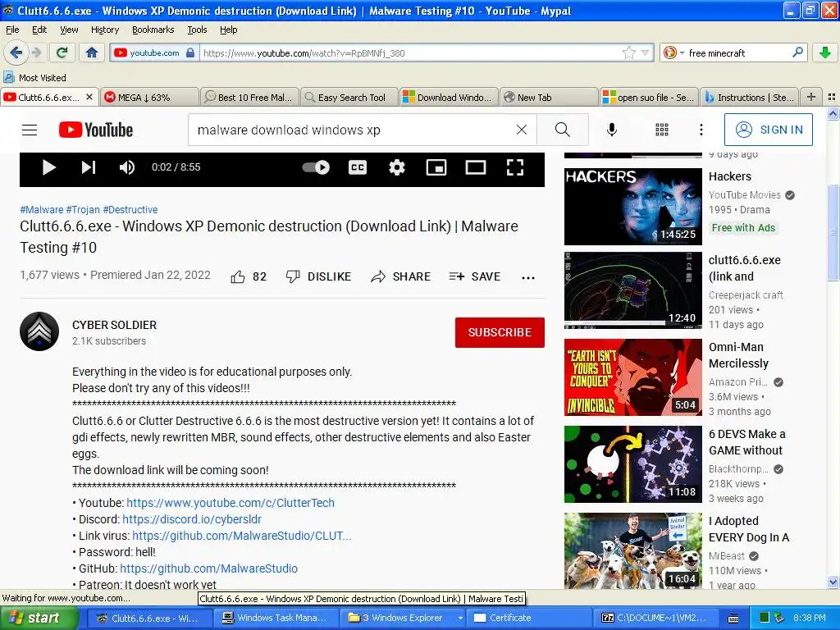Submit the YouTube search with magnifier button
The width and height of the screenshot is (840, 630).
point(563,130)
